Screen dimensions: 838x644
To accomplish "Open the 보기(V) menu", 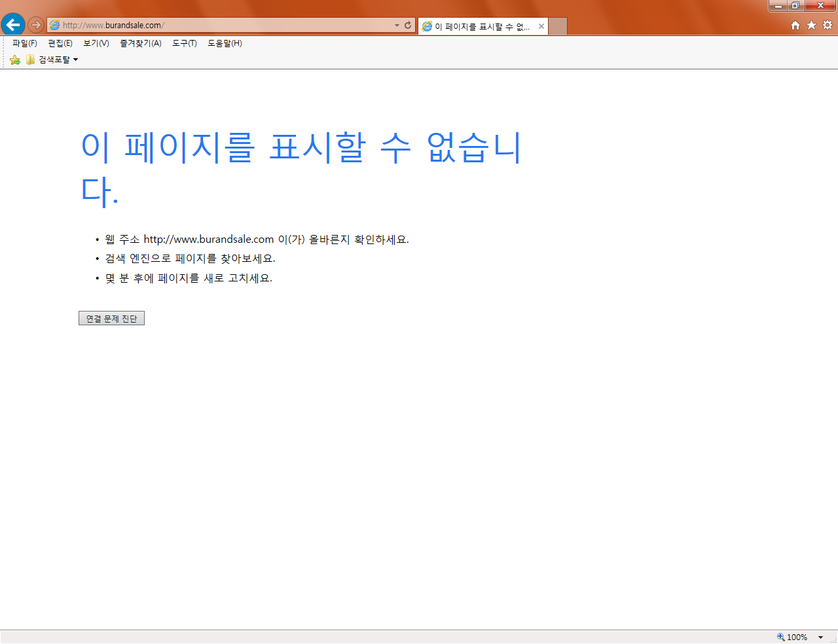I will 96,43.
